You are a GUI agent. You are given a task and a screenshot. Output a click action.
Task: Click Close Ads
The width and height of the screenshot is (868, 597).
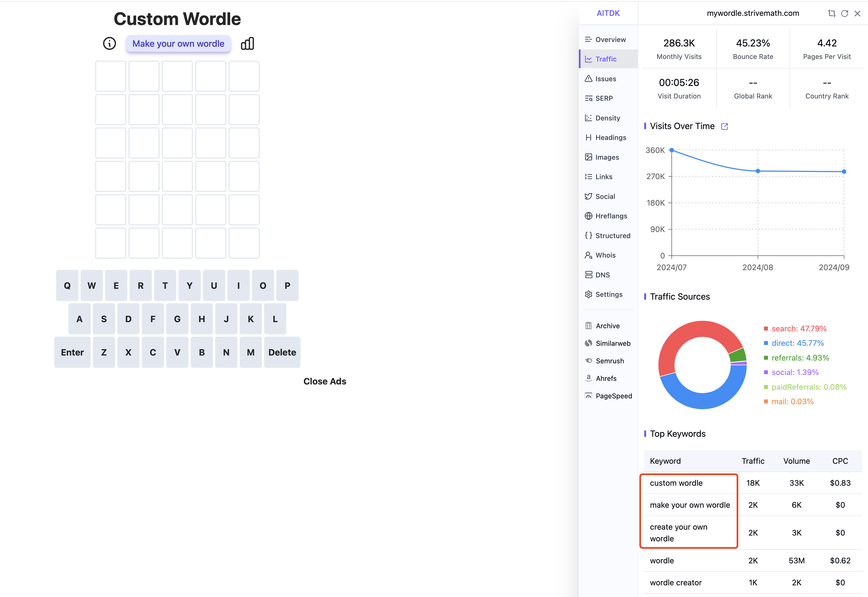pyautogui.click(x=325, y=382)
